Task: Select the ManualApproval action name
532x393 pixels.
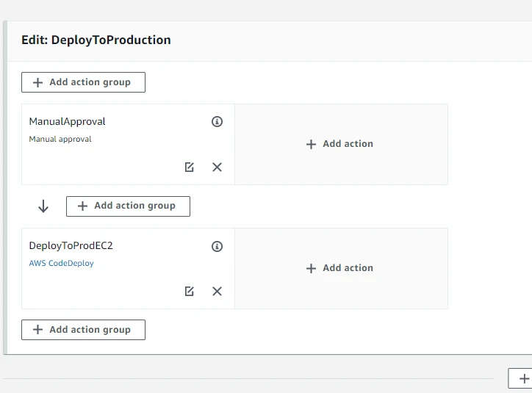Action: tap(67, 122)
